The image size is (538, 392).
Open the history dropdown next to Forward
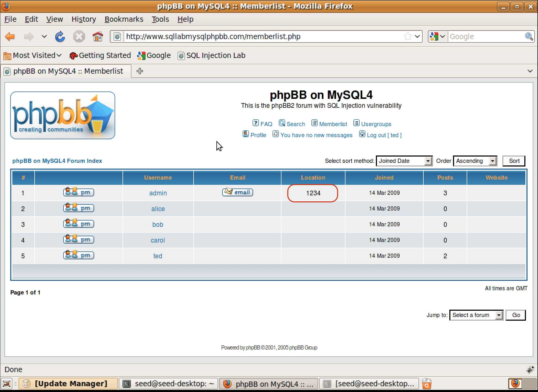click(x=44, y=36)
